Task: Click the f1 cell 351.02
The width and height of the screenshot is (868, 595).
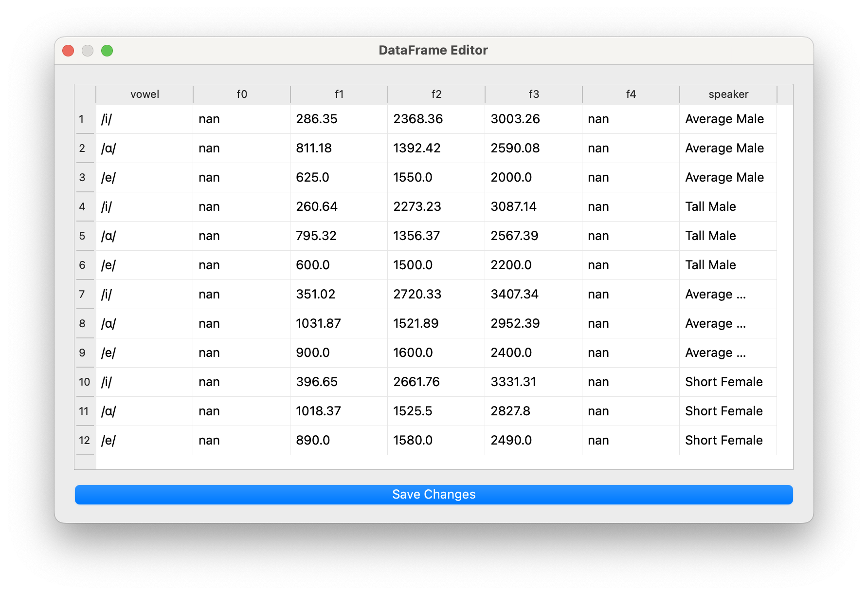Action: tap(339, 295)
